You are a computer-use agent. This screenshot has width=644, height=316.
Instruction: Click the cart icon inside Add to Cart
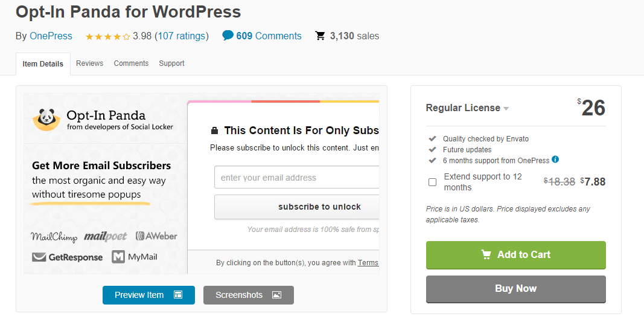point(486,255)
